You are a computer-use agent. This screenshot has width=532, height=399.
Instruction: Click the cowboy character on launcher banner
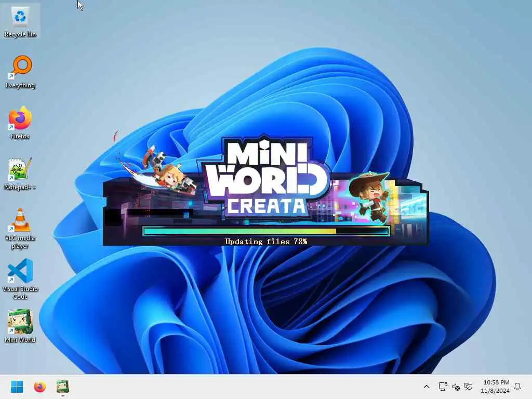[371, 197]
